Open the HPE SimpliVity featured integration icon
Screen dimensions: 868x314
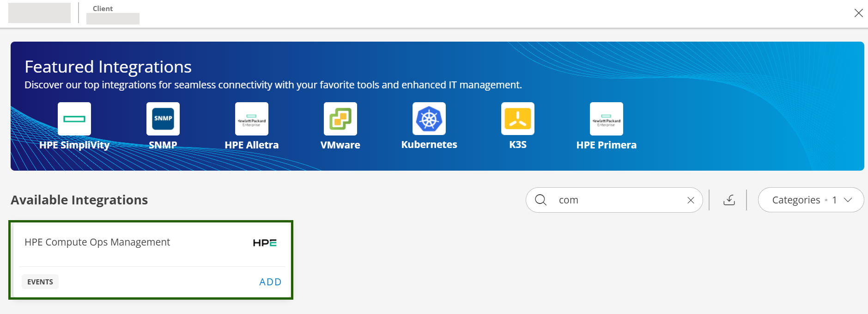tap(74, 119)
